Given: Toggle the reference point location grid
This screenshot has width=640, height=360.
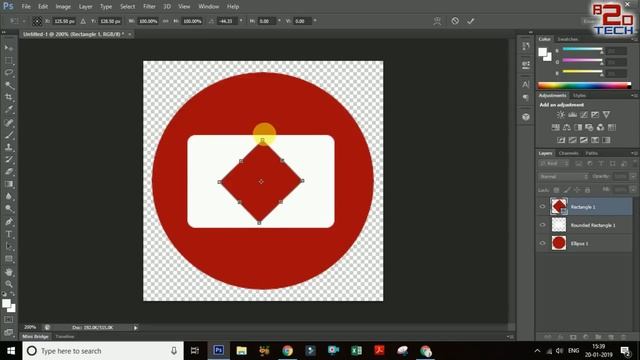Looking at the screenshot, I should (37, 21).
